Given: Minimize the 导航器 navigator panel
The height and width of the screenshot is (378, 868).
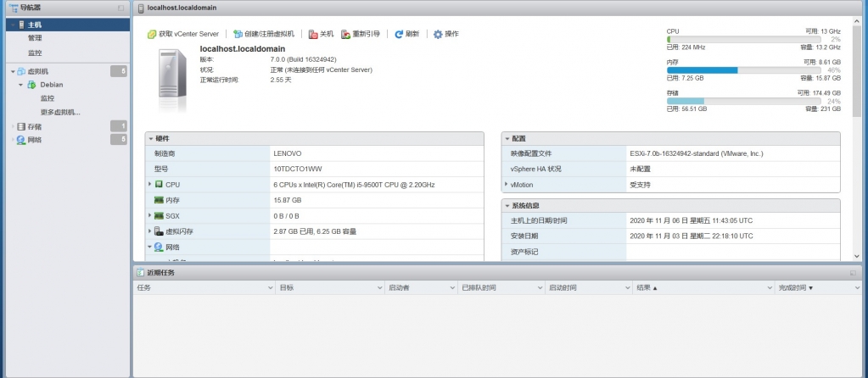Looking at the screenshot, I should click(x=121, y=8).
